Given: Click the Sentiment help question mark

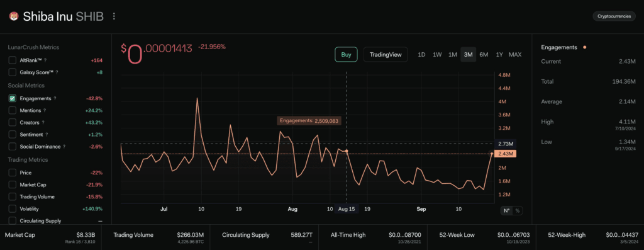Looking at the screenshot, I should [47, 135].
